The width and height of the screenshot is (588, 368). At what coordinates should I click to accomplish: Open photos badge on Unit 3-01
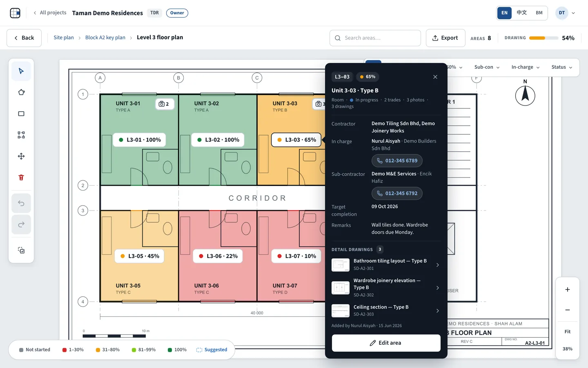[x=165, y=104]
